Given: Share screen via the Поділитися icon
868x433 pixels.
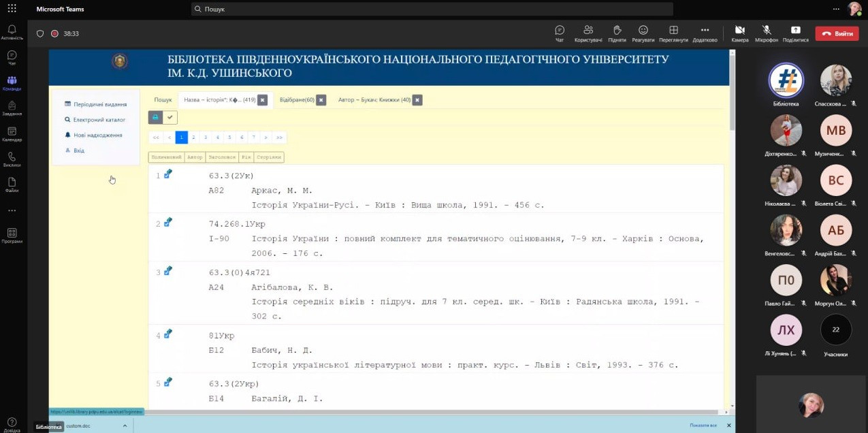Looking at the screenshot, I should pos(795,33).
